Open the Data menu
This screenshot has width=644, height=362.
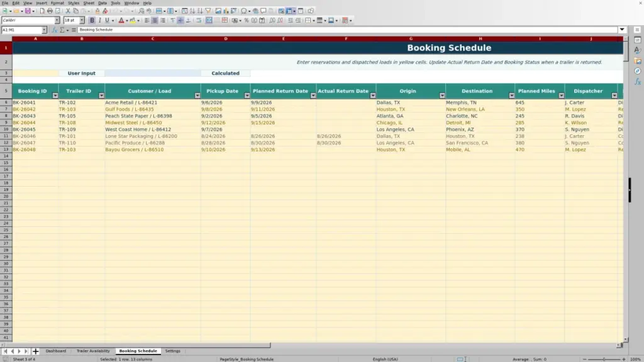click(103, 3)
